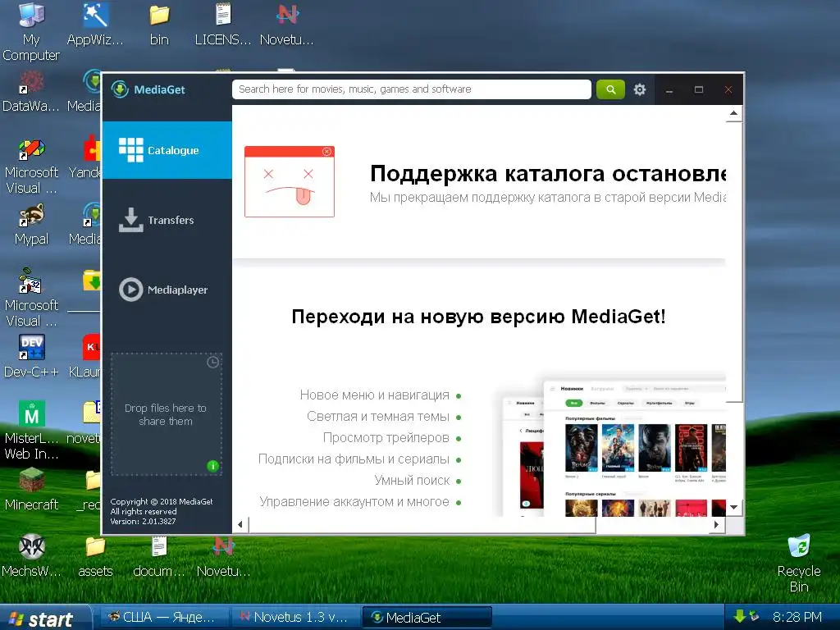
Task: Select the bottom Novetu desktop icon
Action: click(x=223, y=555)
